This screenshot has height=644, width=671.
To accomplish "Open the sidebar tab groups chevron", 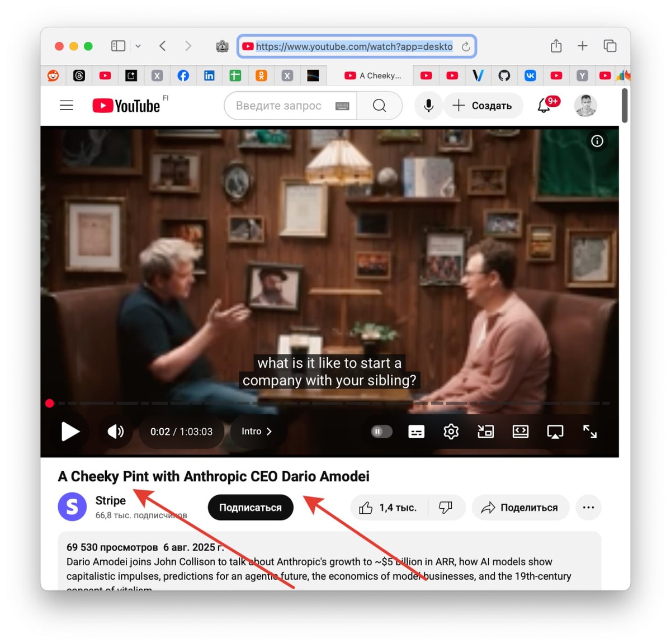I will click(138, 46).
